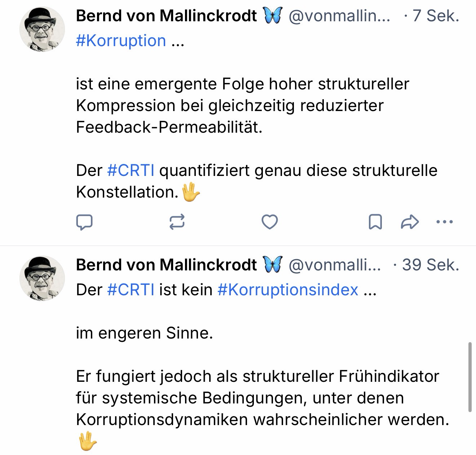
Task: Click the @vonmalli handle in second post
Action: pyautogui.click(x=334, y=265)
